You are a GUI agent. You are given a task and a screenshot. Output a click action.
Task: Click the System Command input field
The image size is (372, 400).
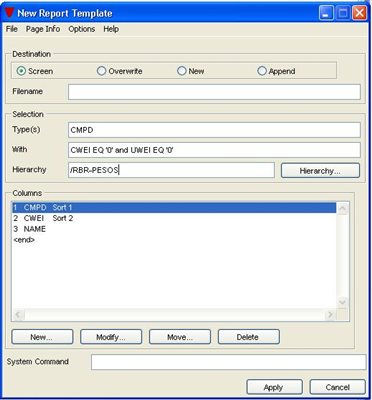229,362
